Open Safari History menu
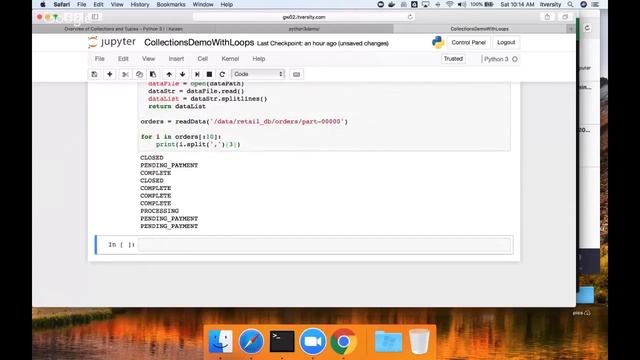Image resolution: width=640 pixels, height=360 pixels. [140, 4]
